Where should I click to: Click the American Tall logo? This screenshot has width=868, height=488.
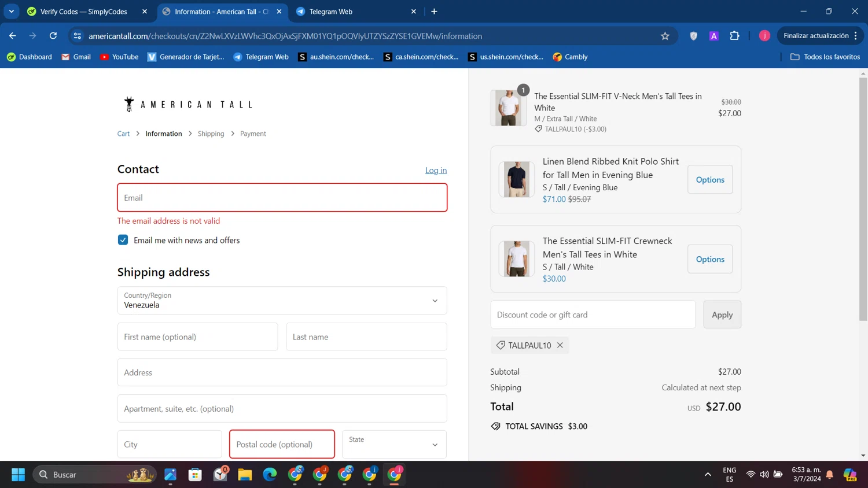coord(188,105)
